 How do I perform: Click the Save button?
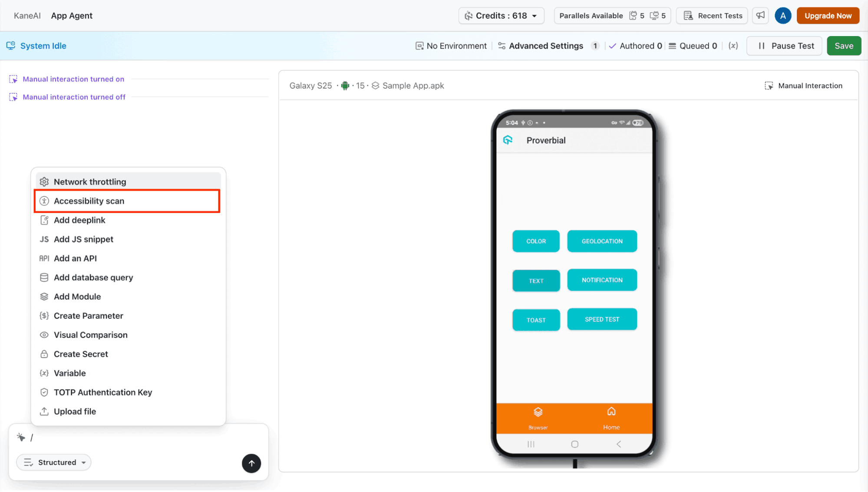coord(843,46)
